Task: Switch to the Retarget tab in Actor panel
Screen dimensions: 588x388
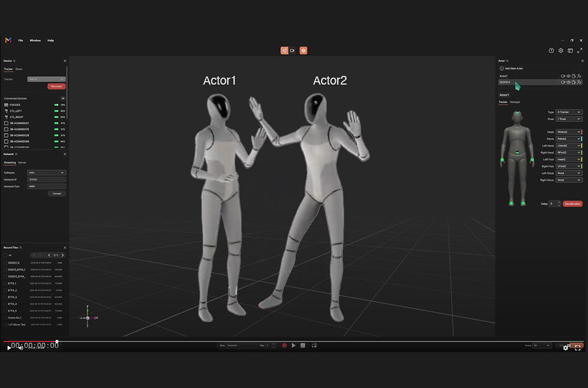Action: coord(515,102)
